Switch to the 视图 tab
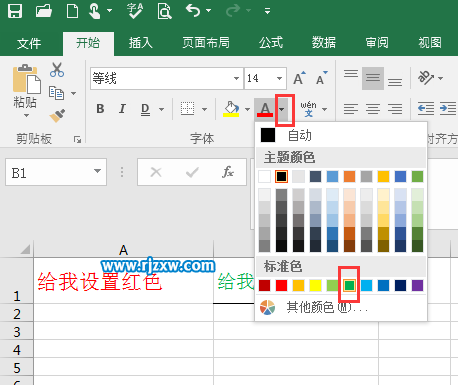 [430, 43]
